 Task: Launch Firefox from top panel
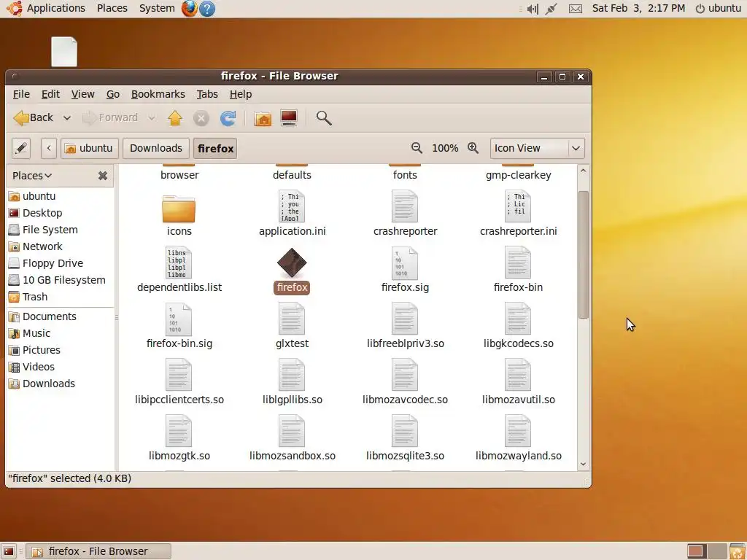coord(189,8)
